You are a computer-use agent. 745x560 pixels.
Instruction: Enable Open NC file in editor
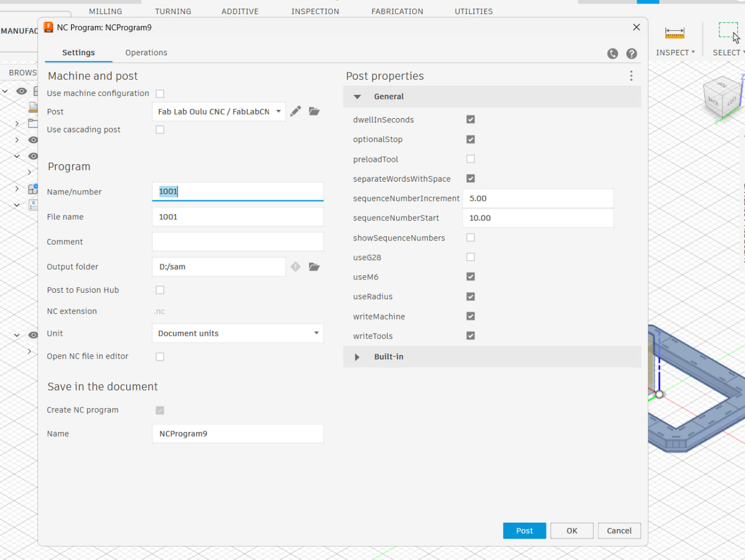160,357
